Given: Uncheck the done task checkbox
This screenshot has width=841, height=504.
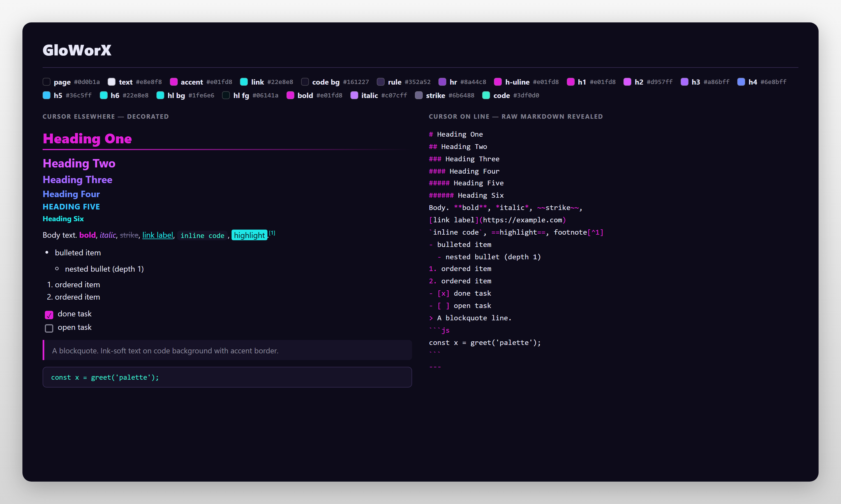Looking at the screenshot, I should [x=49, y=315].
